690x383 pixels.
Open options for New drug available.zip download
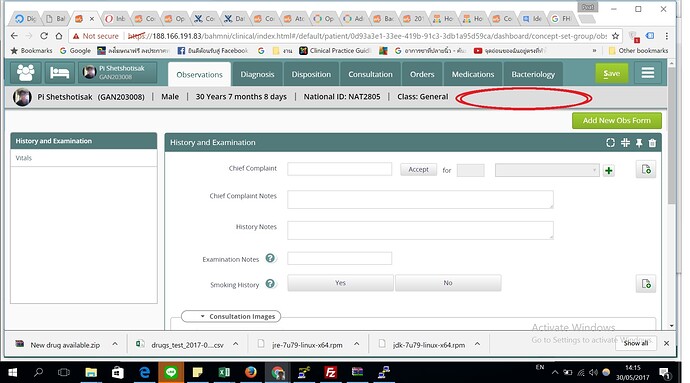pyautogui.click(x=115, y=344)
